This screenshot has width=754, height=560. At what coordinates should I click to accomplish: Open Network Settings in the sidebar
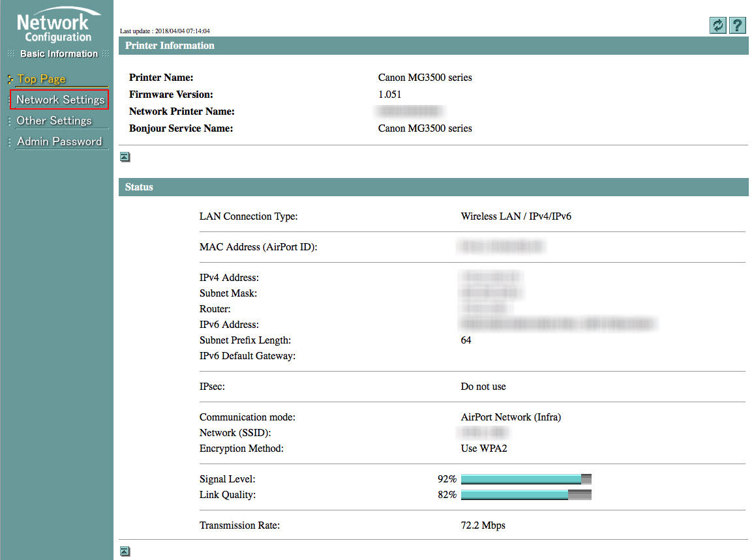(60, 100)
